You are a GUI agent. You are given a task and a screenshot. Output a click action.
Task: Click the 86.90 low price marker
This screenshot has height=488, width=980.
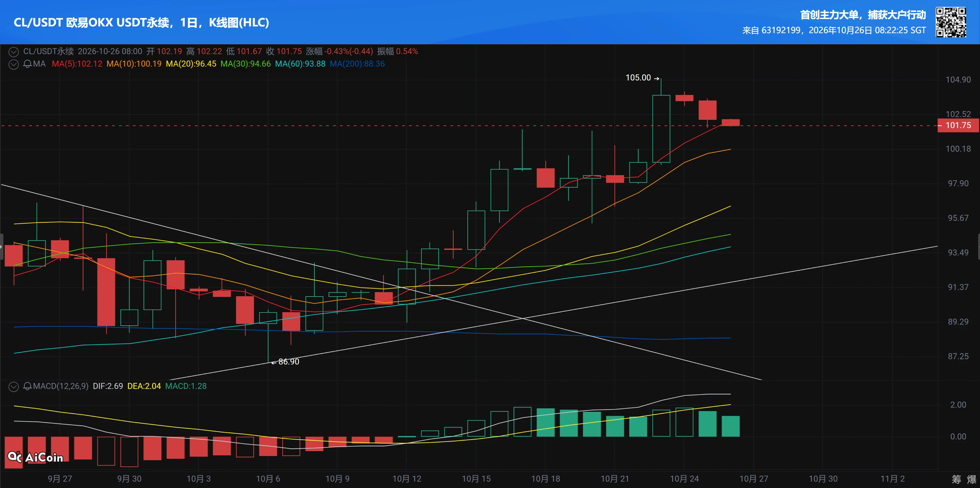click(x=285, y=361)
